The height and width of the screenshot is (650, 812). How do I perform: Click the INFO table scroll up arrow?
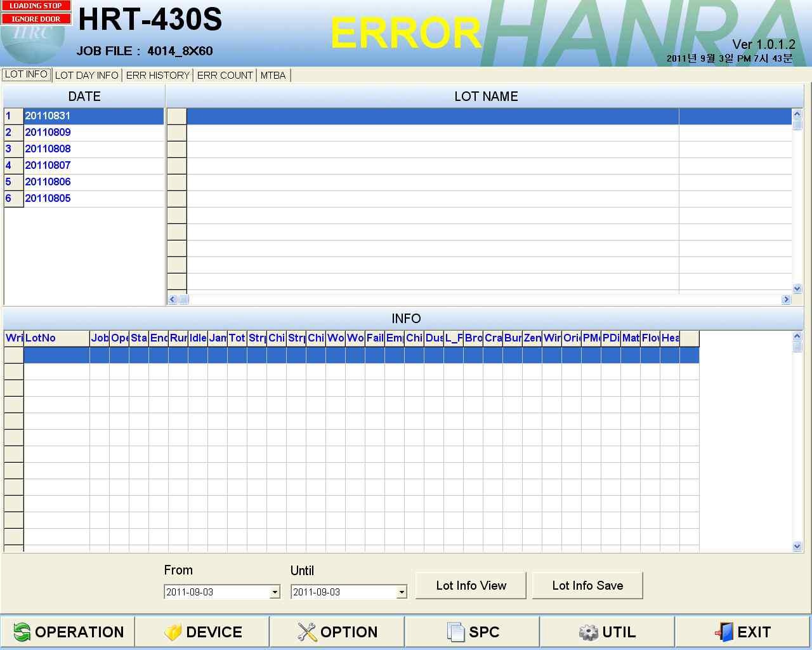point(797,336)
